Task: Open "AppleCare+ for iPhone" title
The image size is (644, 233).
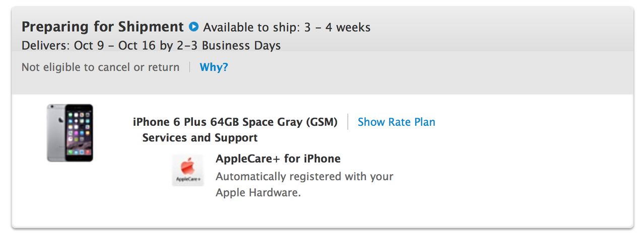Action: click(278, 159)
